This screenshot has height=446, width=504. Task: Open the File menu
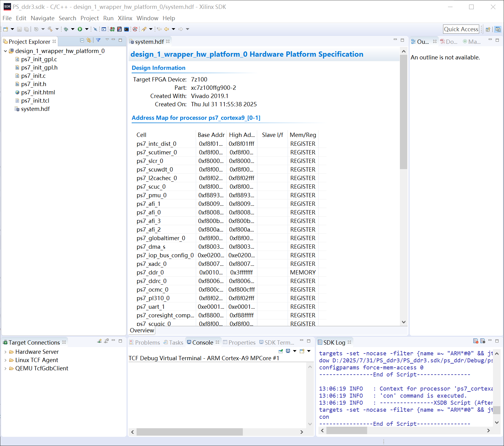[7, 18]
